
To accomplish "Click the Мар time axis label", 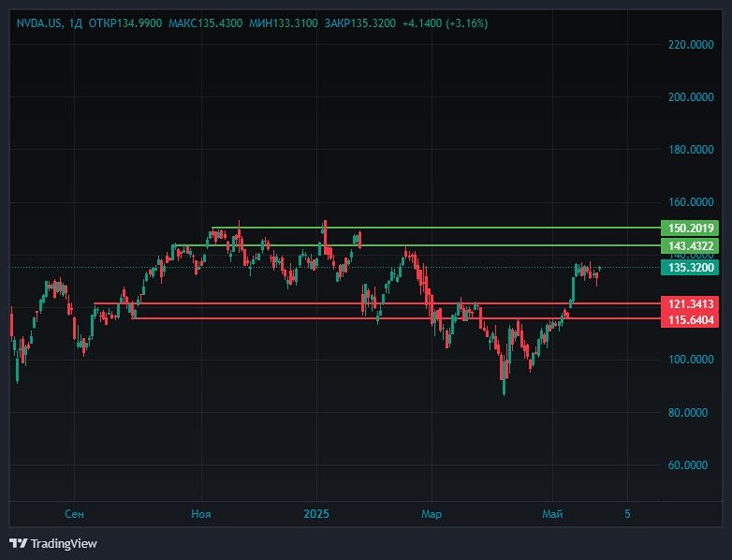I will 432,514.
